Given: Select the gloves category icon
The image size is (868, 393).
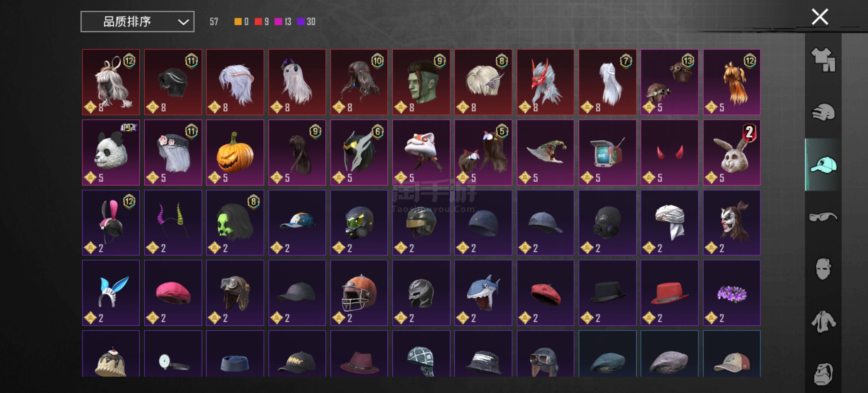Looking at the screenshot, I should [x=823, y=112].
